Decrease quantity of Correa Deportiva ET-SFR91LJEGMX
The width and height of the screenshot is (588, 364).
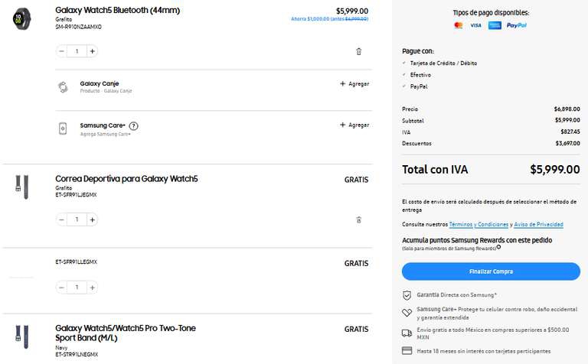(x=62, y=219)
